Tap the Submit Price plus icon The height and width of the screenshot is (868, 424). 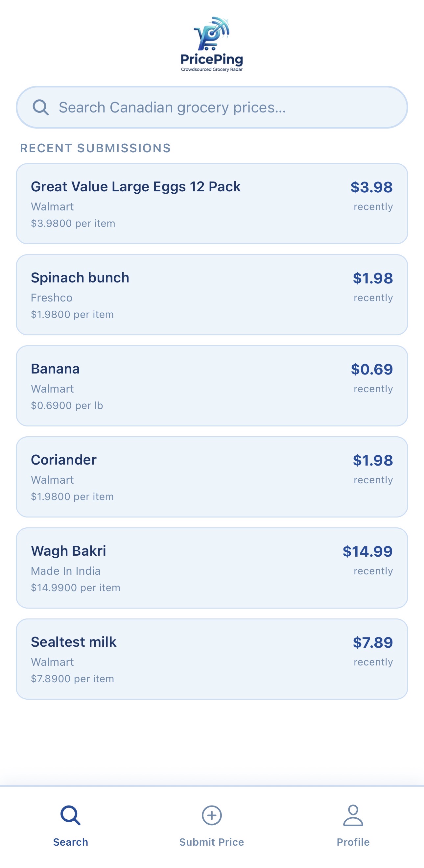click(212, 815)
